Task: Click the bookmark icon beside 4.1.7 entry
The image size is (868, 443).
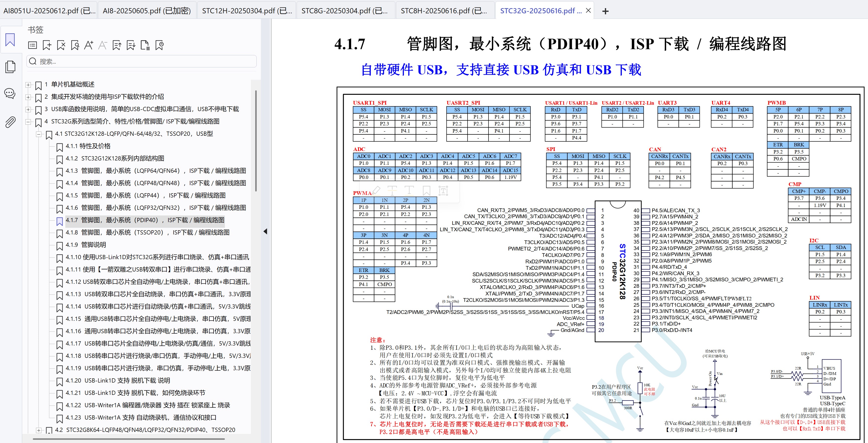Action: [60, 221]
